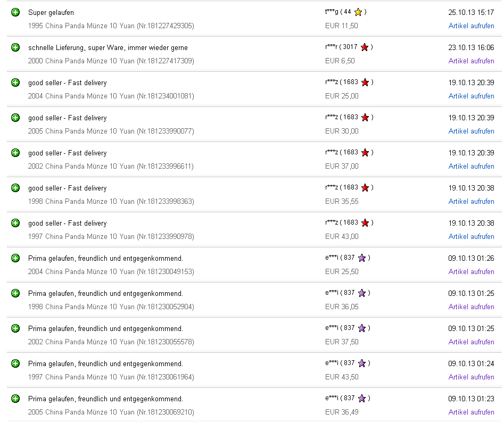Select the item title '1995 China Panda Münze 10 Yuan'

point(81,26)
